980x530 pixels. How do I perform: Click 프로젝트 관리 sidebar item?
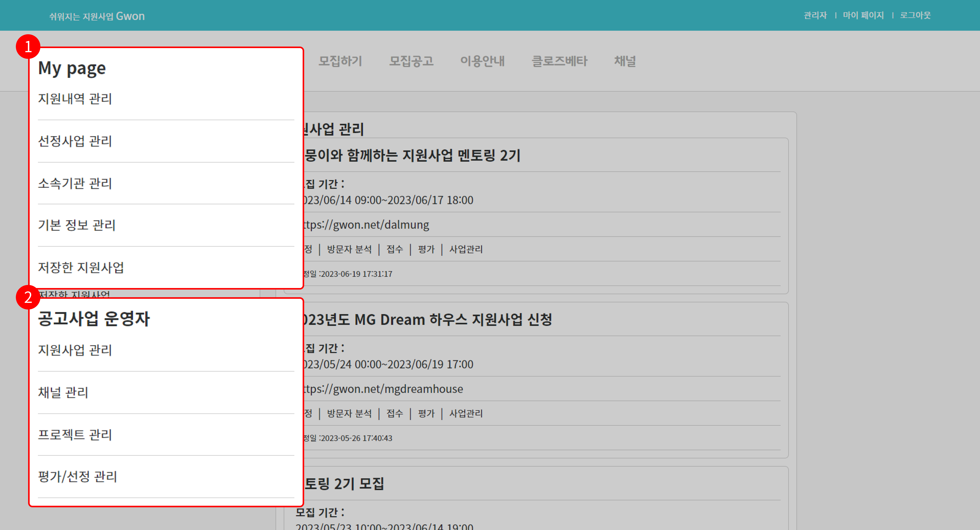click(75, 434)
